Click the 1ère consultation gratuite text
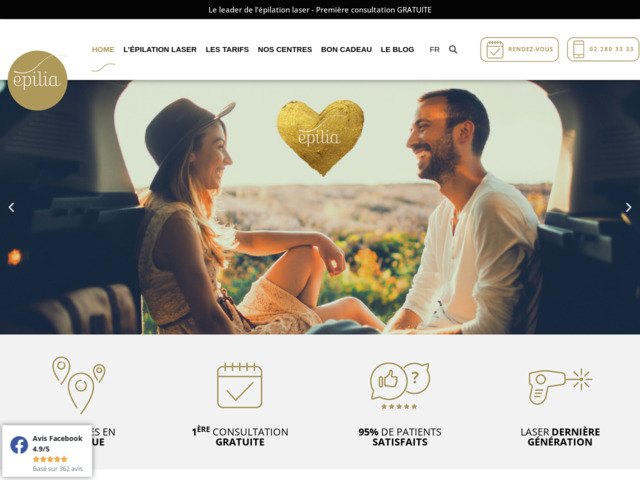This screenshot has width=640, height=480. 240,437
